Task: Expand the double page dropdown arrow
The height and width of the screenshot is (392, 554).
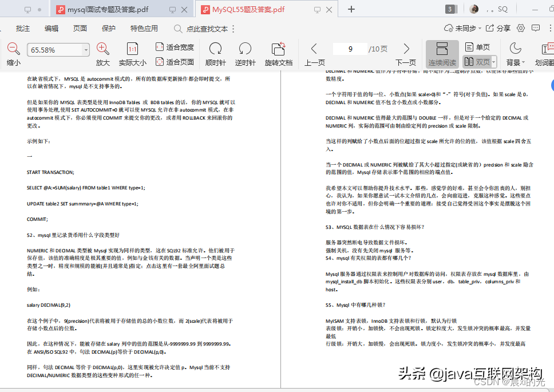Action: (x=494, y=62)
